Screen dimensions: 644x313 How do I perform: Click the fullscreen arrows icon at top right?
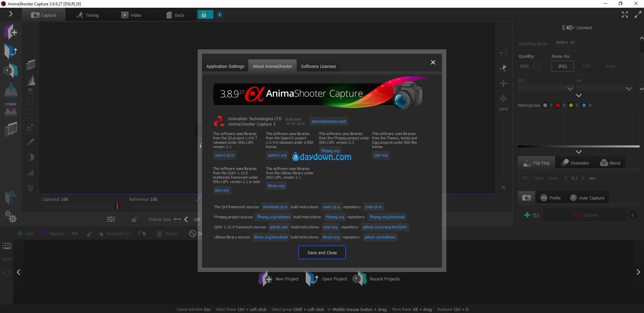[625, 15]
